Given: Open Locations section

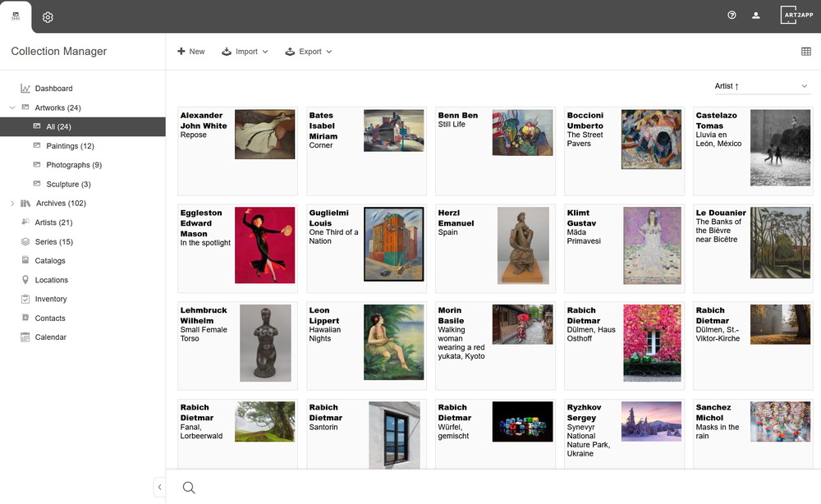Looking at the screenshot, I should coord(51,280).
